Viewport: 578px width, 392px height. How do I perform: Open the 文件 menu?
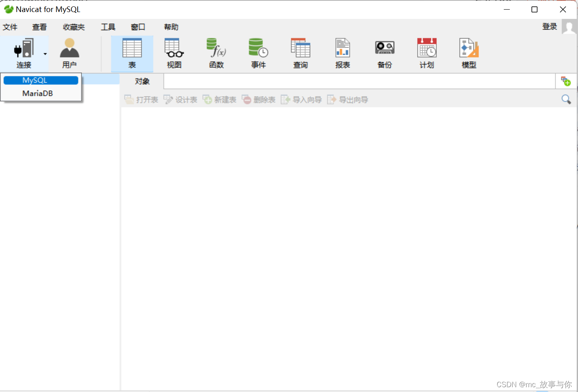click(x=10, y=27)
